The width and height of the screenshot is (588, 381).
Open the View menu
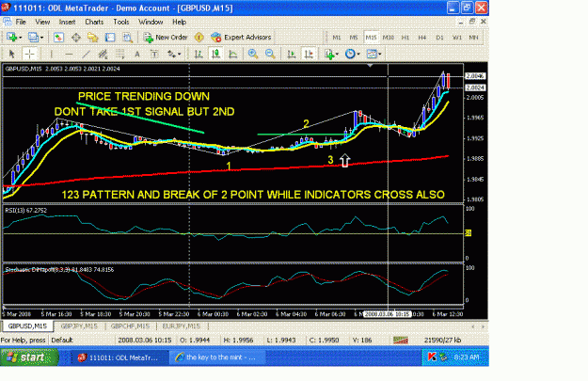(42, 22)
